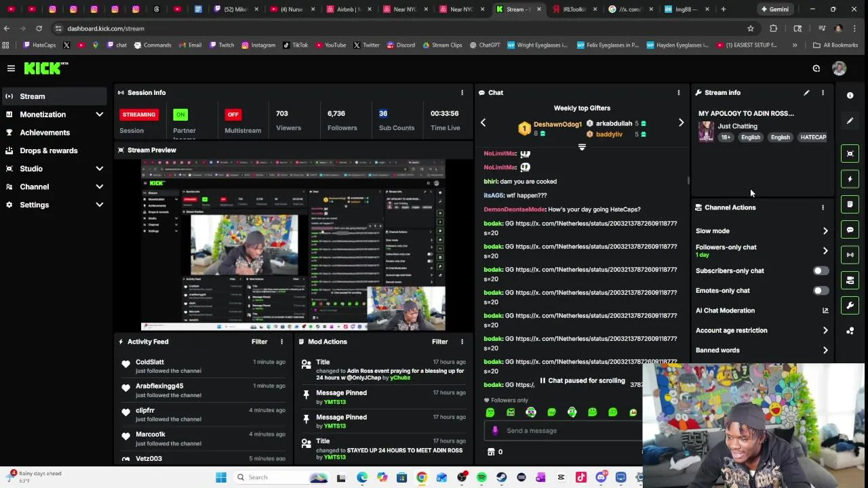Edit stream info with the pencil icon
Viewport: 868px width, 488px height.
(806, 93)
